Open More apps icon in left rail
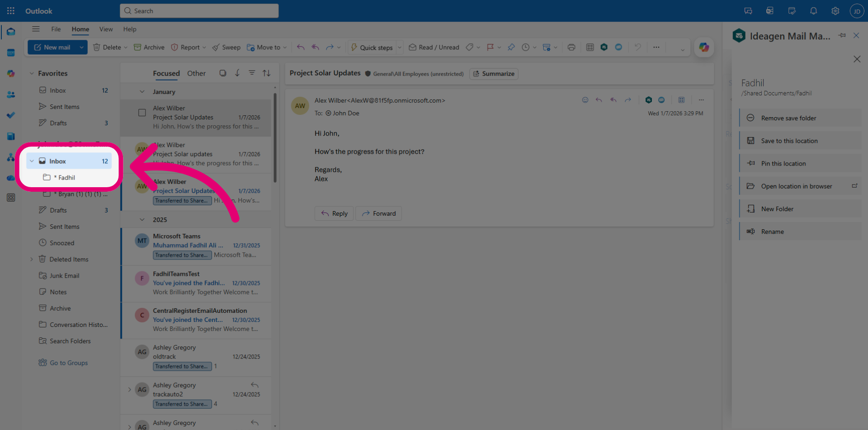Image resolution: width=868 pixels, height=430 pixels. [x=11, y=198]
